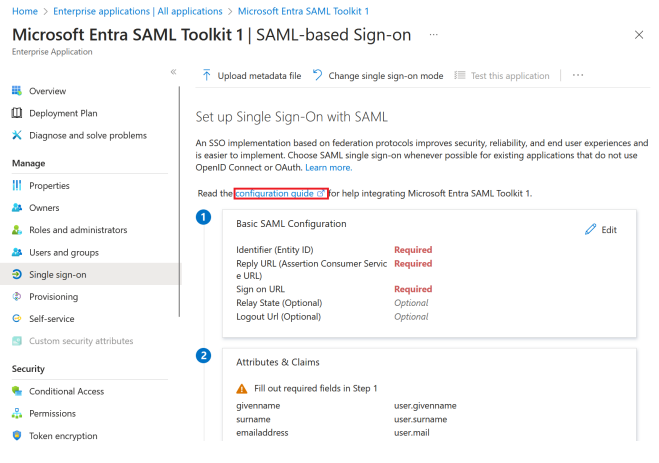The height and width of the screenshot is (463, 659).
Task: Click the Properties bars icon
Action: (x=17, y=185)
